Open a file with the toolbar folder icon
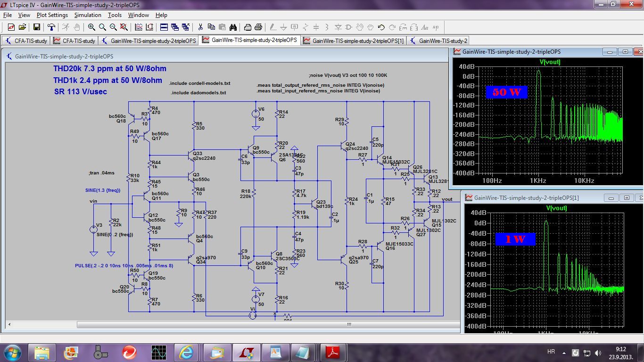 coord(22,27)
